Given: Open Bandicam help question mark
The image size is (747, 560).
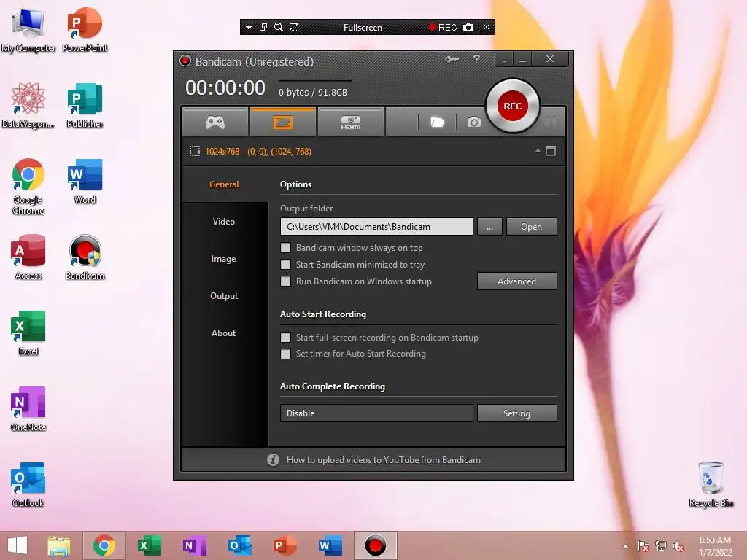Looking at the screenshot, I should click(476, 59).
